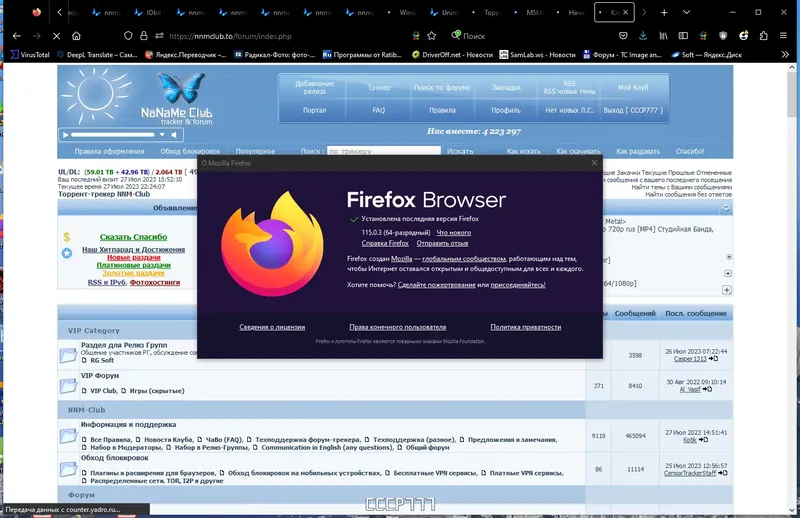This screenshot has width=800, height=518.
Task: Click the Firefox icon in tab bar
Action: click(x=37, y=12)
